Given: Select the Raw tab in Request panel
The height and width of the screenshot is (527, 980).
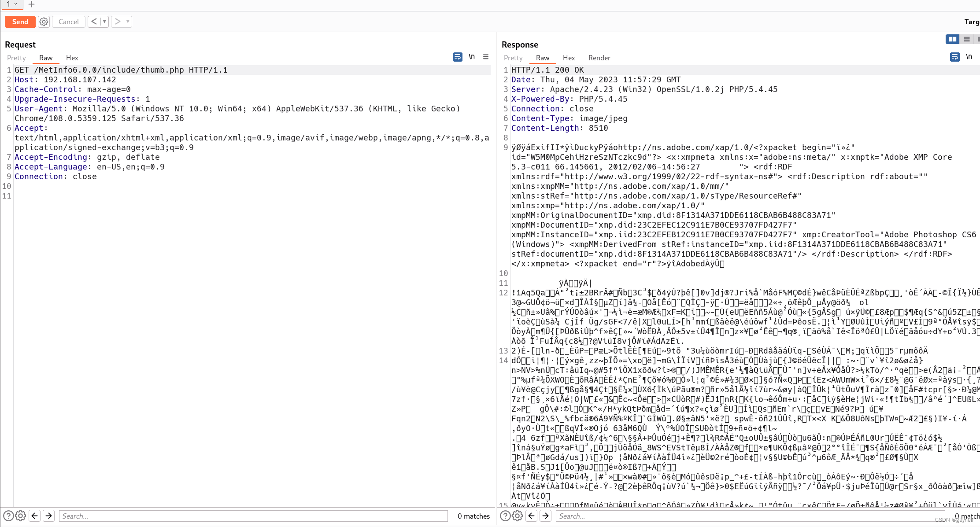Looking at the screenshot, I should pyautogui.click(x=46, y=58).
